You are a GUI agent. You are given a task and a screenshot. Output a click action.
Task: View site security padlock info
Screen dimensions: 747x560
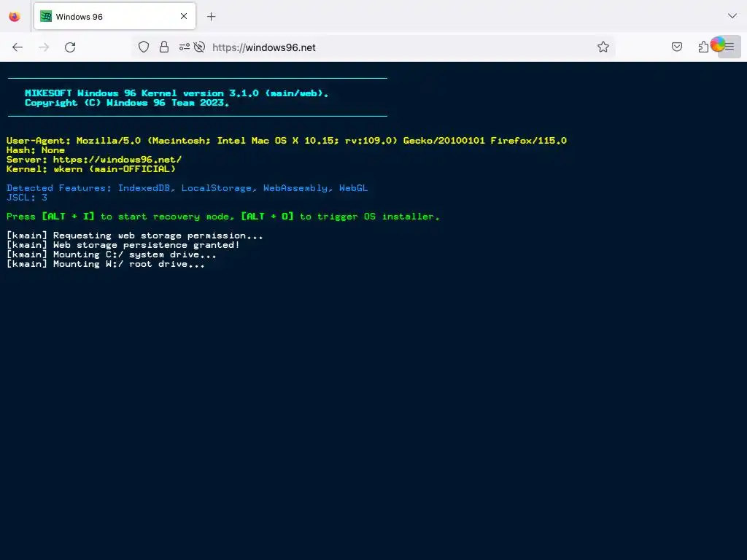click(x=164, y=47)
